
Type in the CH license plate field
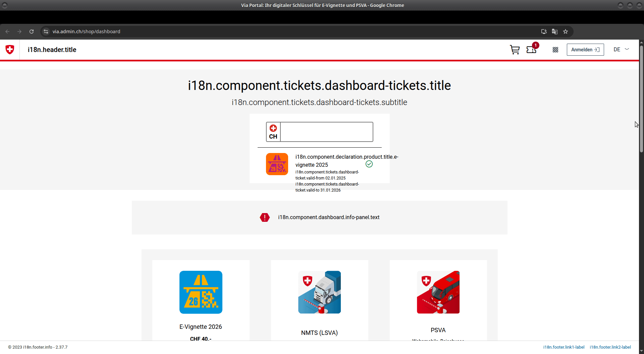[326, 132]
